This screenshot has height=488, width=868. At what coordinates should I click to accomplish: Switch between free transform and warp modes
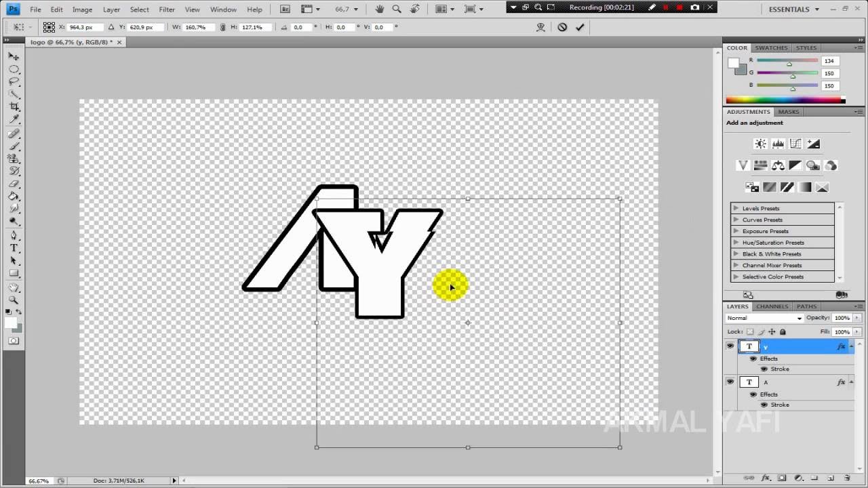(x=540, y=27)
